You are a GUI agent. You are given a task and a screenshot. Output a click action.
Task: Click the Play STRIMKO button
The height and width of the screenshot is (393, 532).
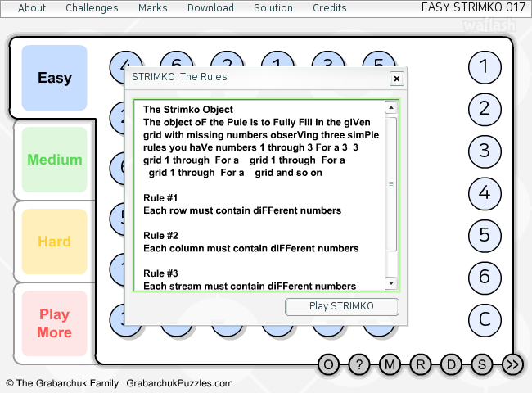tap(341, 306)
